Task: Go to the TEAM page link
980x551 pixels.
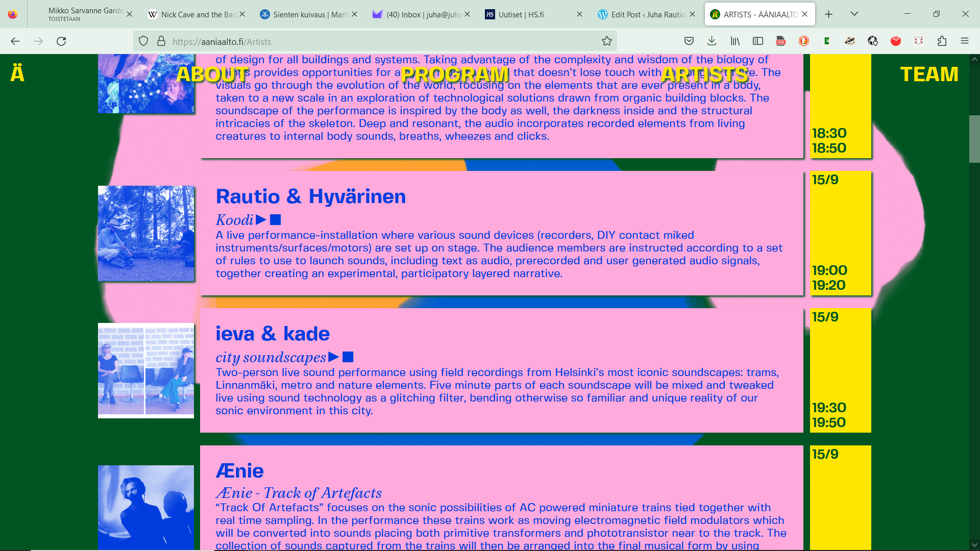Action: click(x=929, y=74)
